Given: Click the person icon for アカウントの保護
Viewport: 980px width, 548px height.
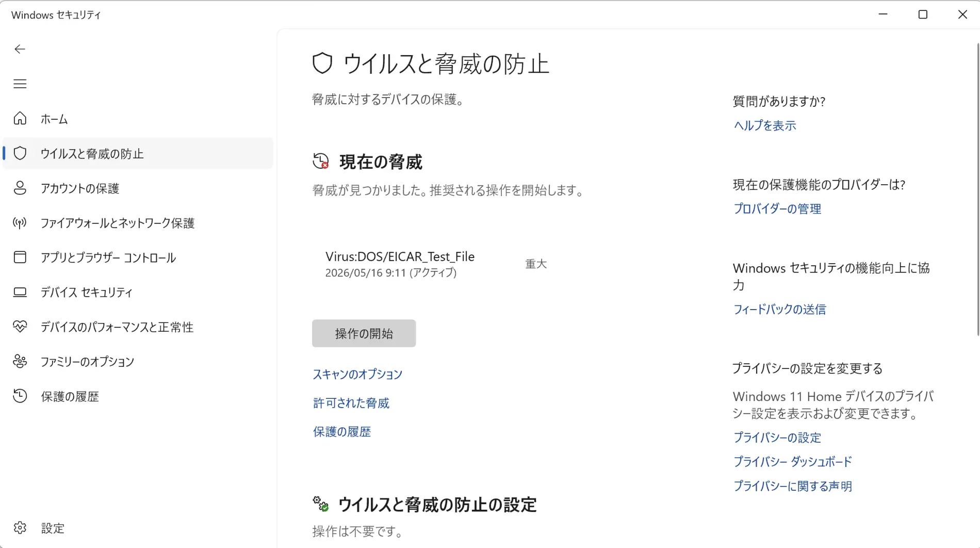Looking at the screenshot, I should (20, 188).
